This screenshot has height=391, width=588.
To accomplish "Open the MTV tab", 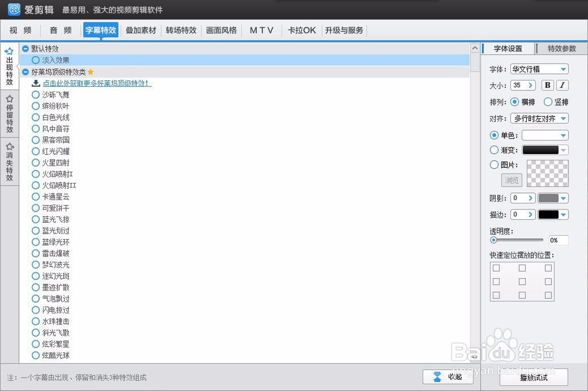I will point(262,31).
